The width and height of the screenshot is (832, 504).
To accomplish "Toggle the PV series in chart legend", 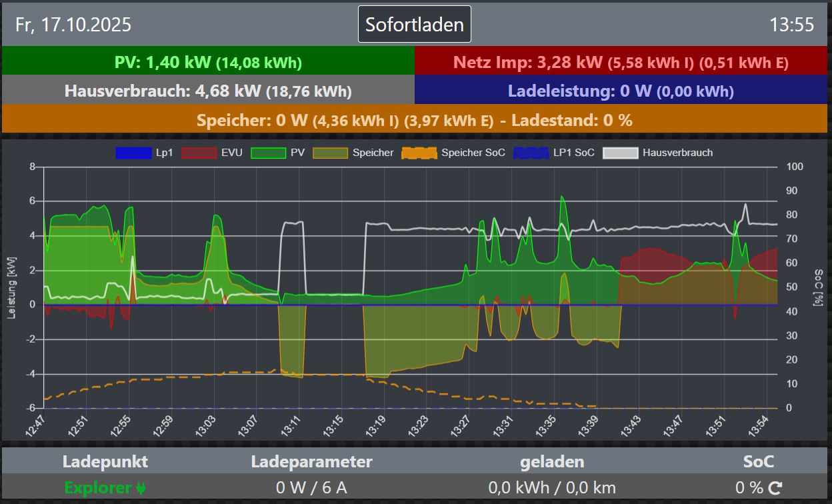I will tap(278, 153).
